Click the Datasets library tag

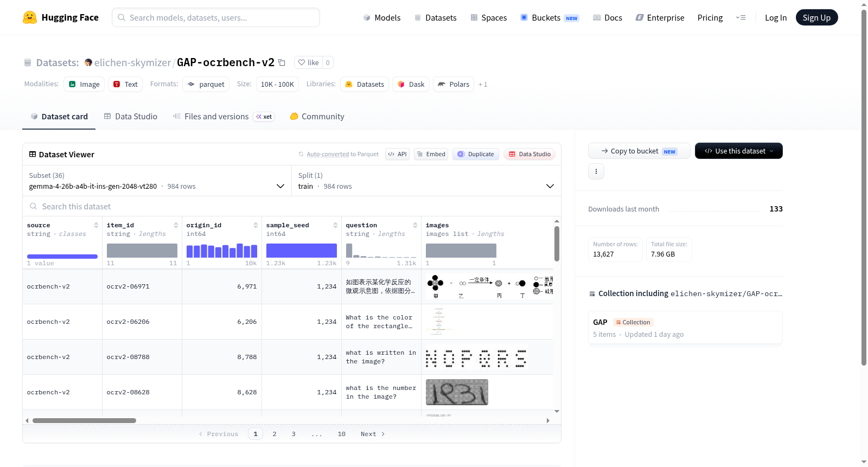pos(365,84)
